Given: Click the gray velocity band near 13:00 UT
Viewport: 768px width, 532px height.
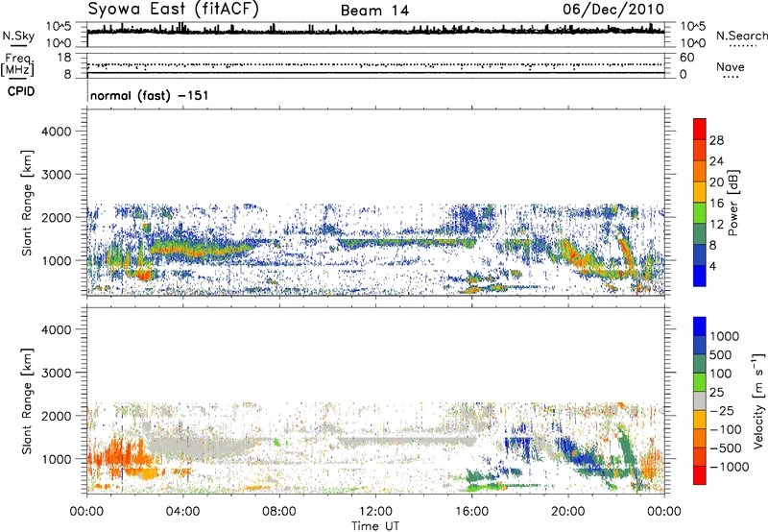Looking at the screenshot, I should tap(406, 440).
